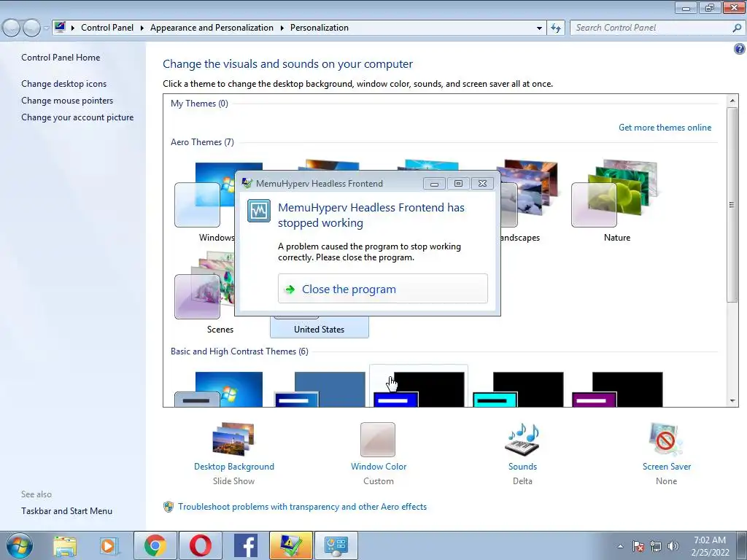
Task: Open Get more themes online link
Action: 665,127
